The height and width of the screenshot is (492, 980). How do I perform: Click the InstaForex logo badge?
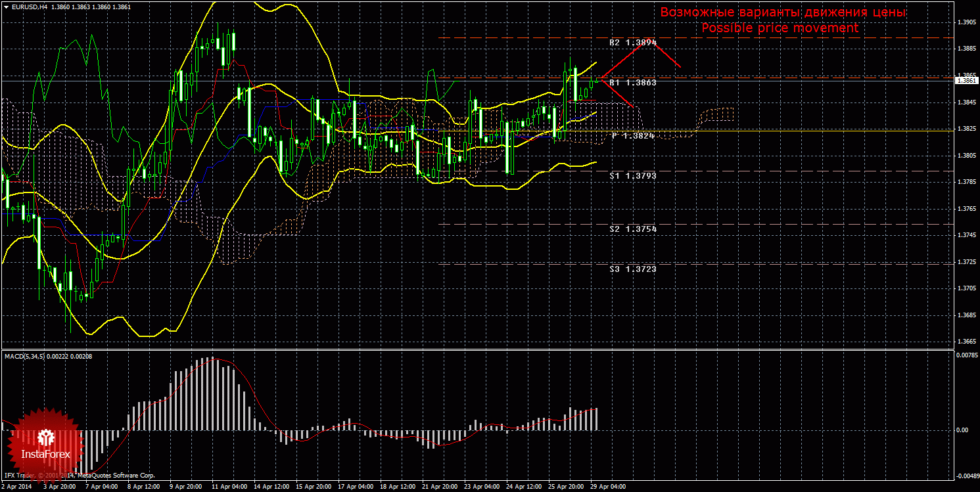click(x=45, y=444)
